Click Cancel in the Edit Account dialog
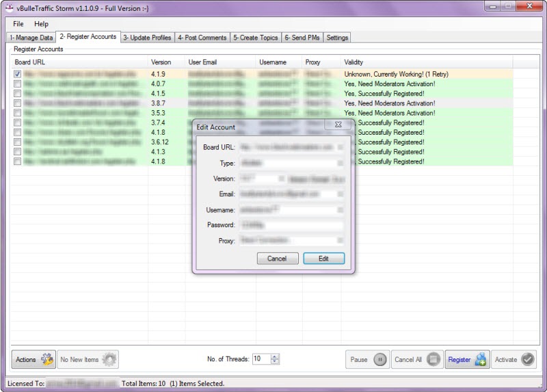 (x=277, y=259)
